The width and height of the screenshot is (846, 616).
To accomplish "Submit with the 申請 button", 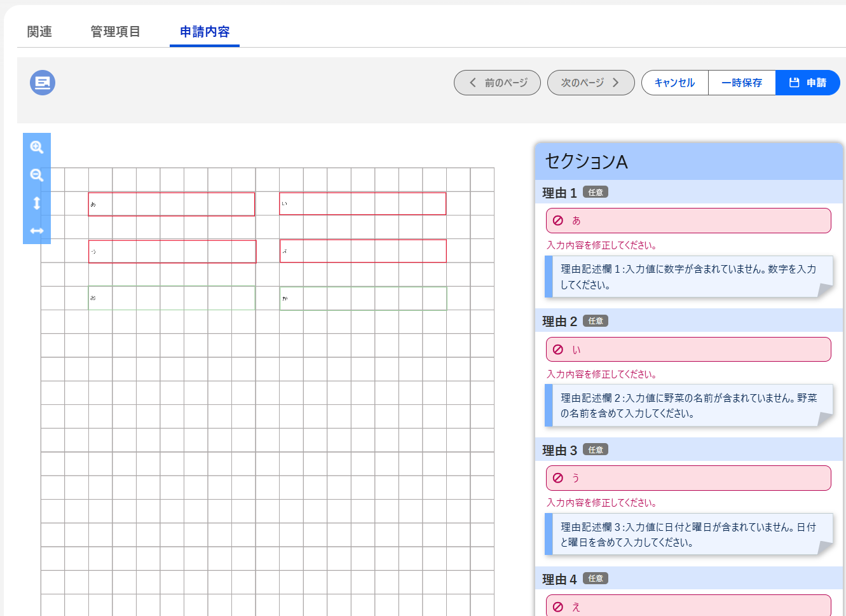I will tap(808, 83).
